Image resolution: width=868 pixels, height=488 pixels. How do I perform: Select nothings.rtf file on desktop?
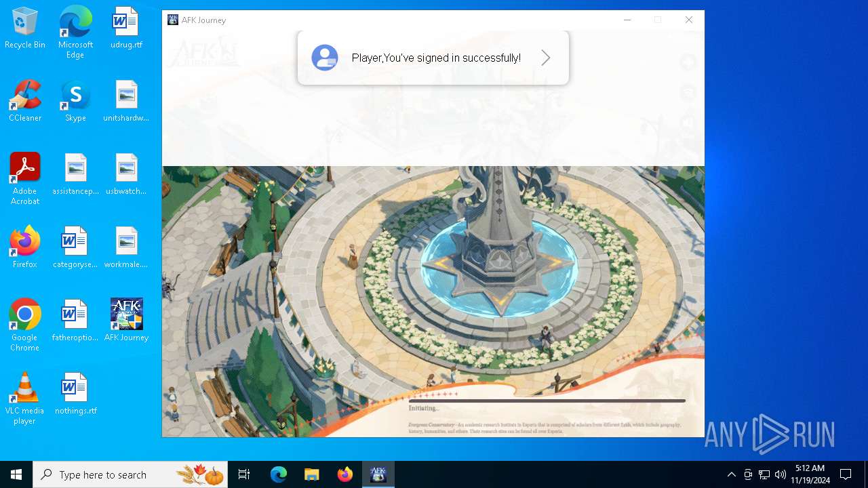pyautogui.click(x=75, y=394)
